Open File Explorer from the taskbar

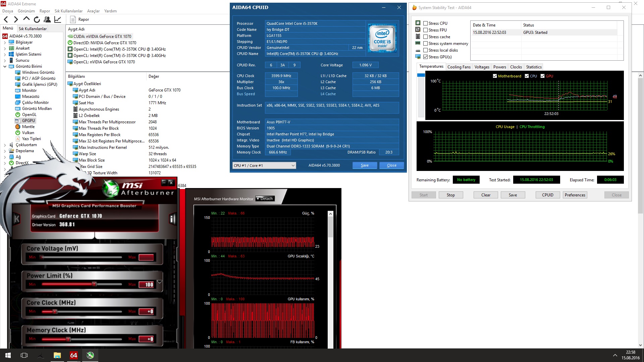point(57,355)
